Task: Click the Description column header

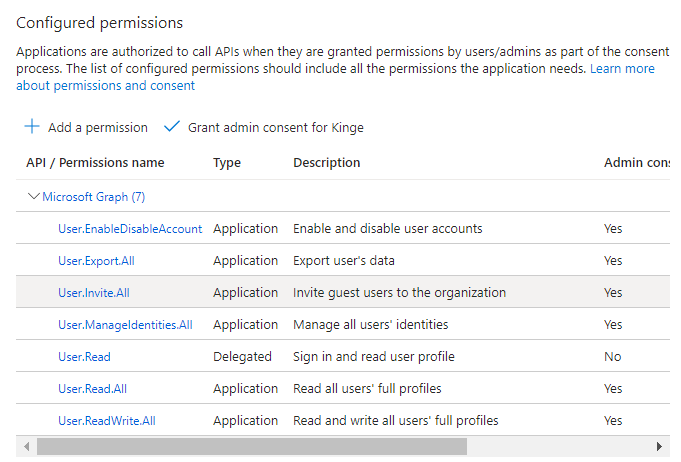Action: 326,163
